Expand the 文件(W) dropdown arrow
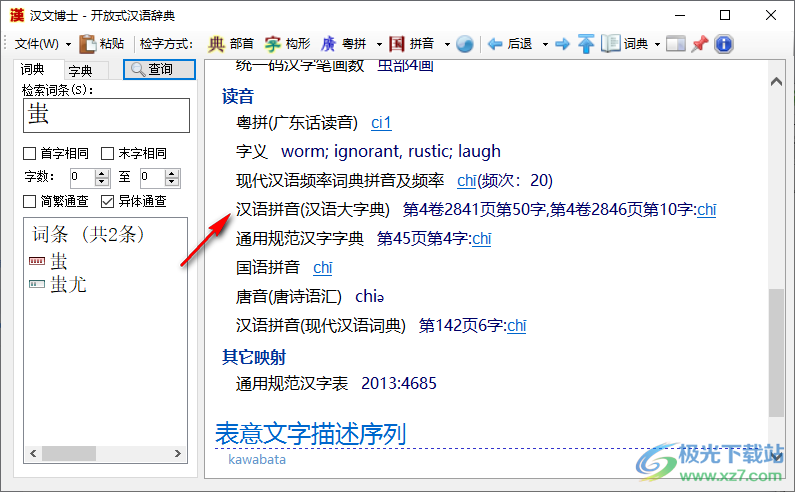795x492 pixels. click(x=68, y=44)
